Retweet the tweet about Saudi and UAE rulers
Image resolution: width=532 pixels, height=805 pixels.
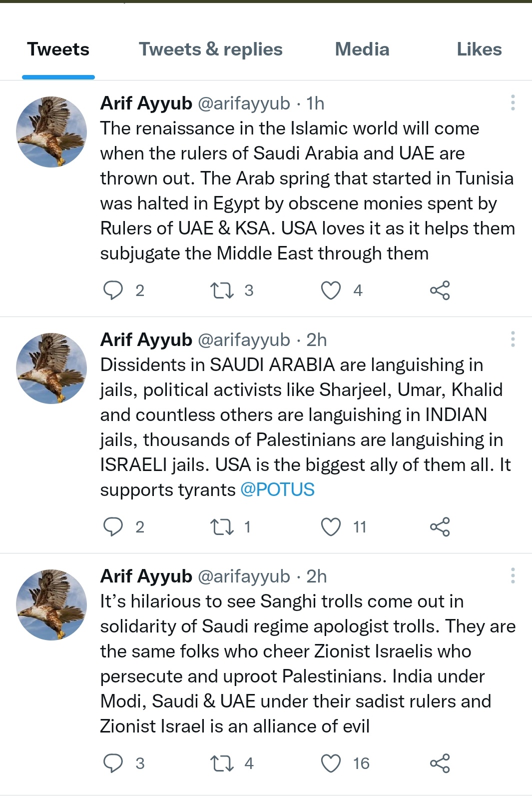222,290
